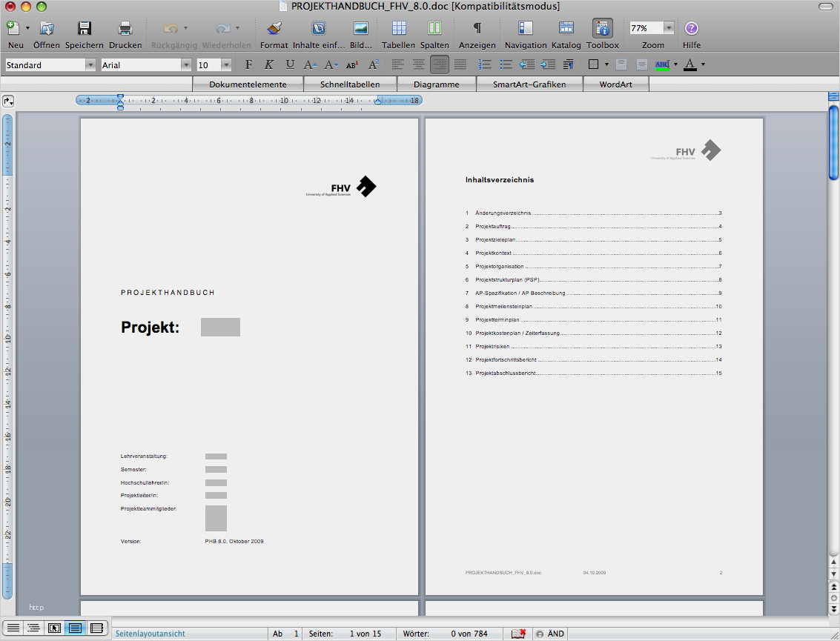Click Projektauftrag table of contents entry
Screen dimensions: 840x641
click(594, 227)
